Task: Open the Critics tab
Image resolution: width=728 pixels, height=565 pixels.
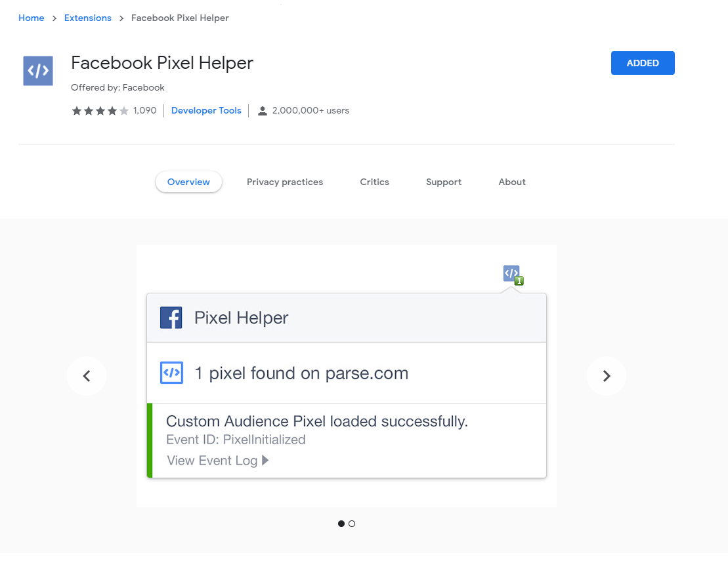Action: pos(374,182)
